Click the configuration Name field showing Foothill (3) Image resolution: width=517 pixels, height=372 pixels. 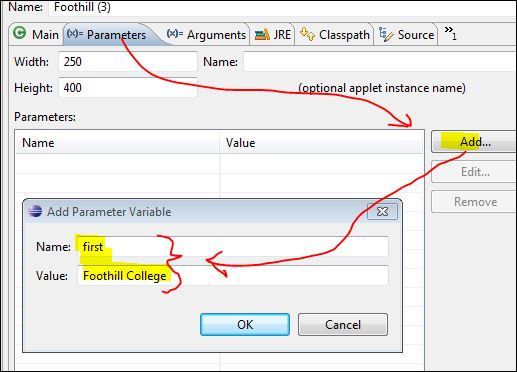(x=282, y=7)
